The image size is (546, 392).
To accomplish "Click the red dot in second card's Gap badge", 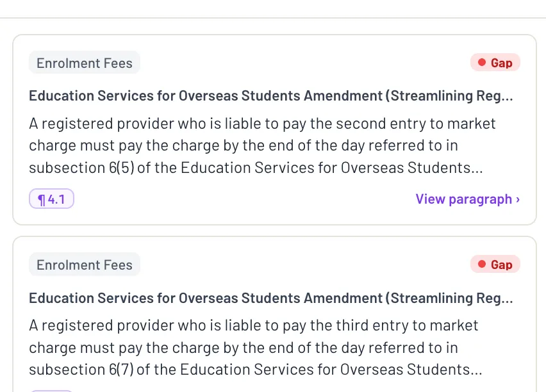I will pyautogui.click(x=482, y=265).
